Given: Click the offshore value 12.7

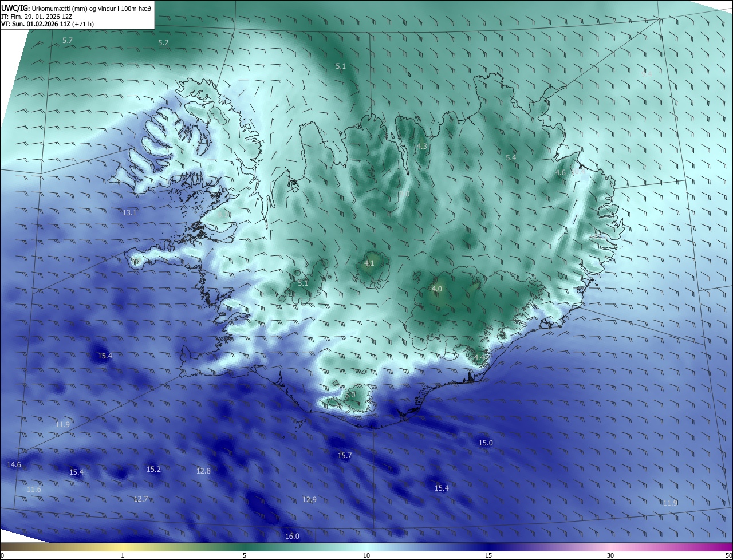Looking at the screenshot, I should 140,499.
